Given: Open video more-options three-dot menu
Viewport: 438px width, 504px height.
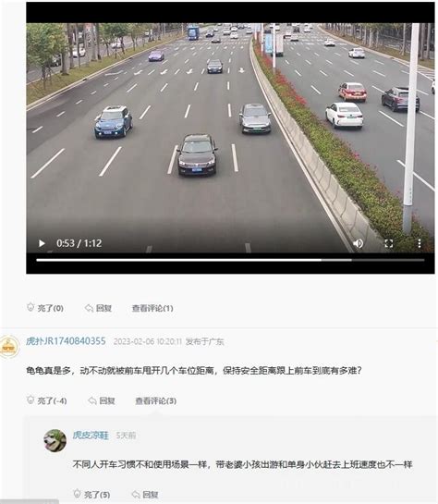Looking at the screenshot, I should [420, 243].
